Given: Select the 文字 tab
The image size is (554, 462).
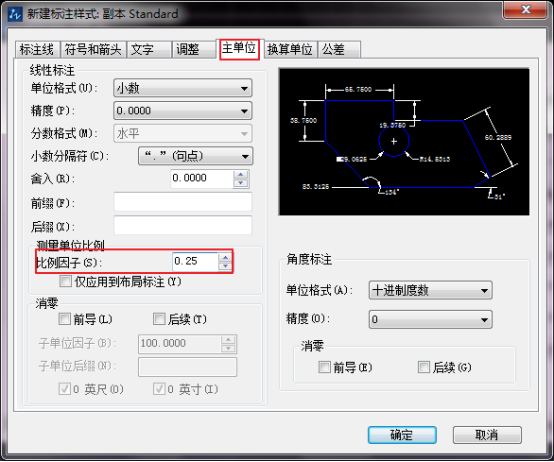Looking at the screenshot, I should [149, 49].
